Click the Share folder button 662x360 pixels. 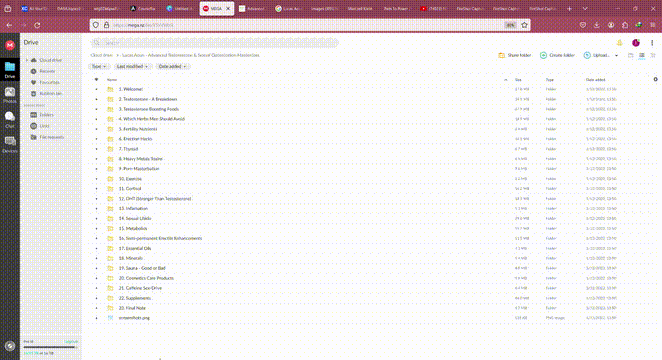coord(515,55)
